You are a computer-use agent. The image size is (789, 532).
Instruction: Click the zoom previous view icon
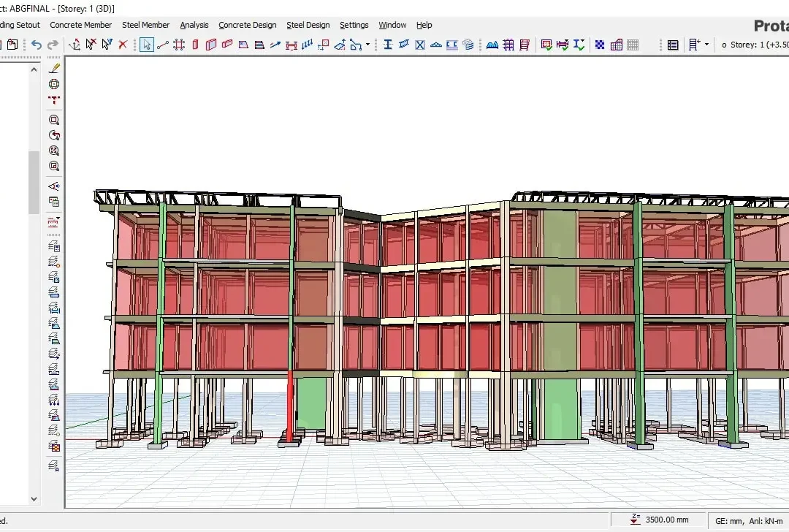[x=54, y=135]
